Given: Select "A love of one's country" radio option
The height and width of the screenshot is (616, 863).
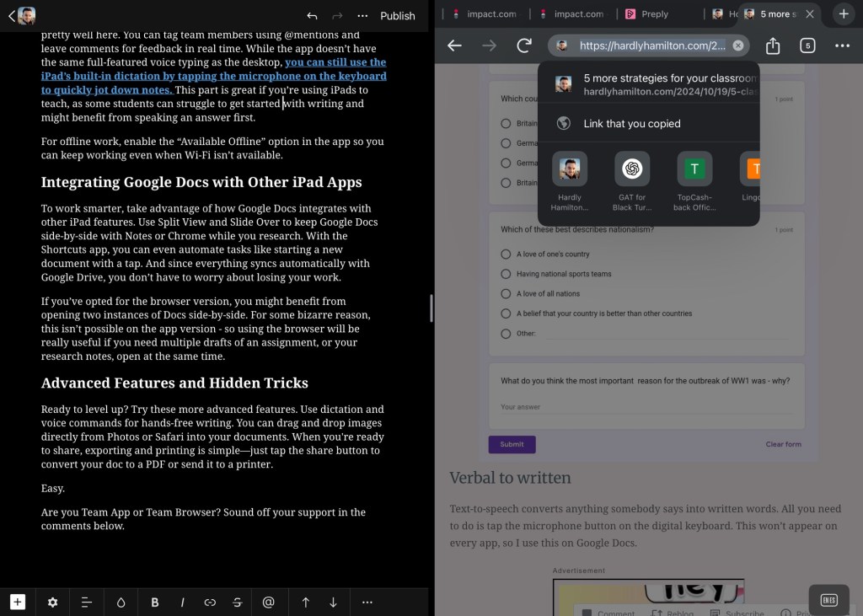Looking at the screenshot, I should tap(506, 254).
